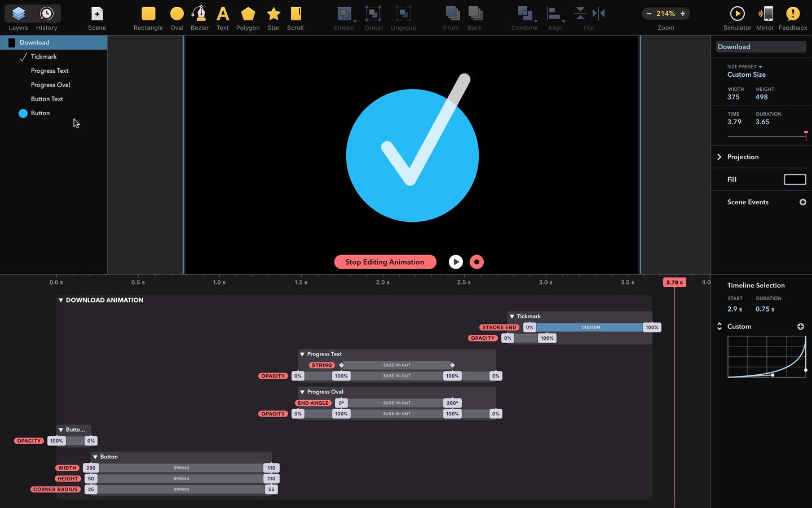
Task: Open the Mirror device icon
Action: click(765, 18)
